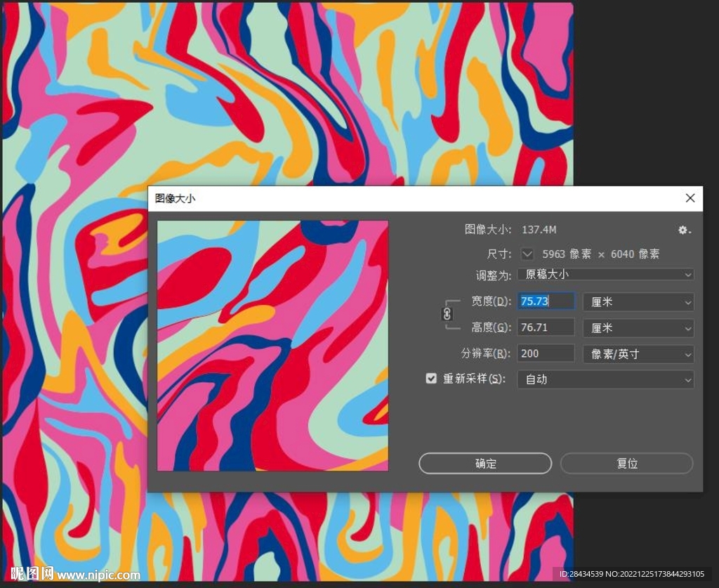Click the 确定 button
The height and width of the screenshot is (588, 719).
click(x=485, y=464)
